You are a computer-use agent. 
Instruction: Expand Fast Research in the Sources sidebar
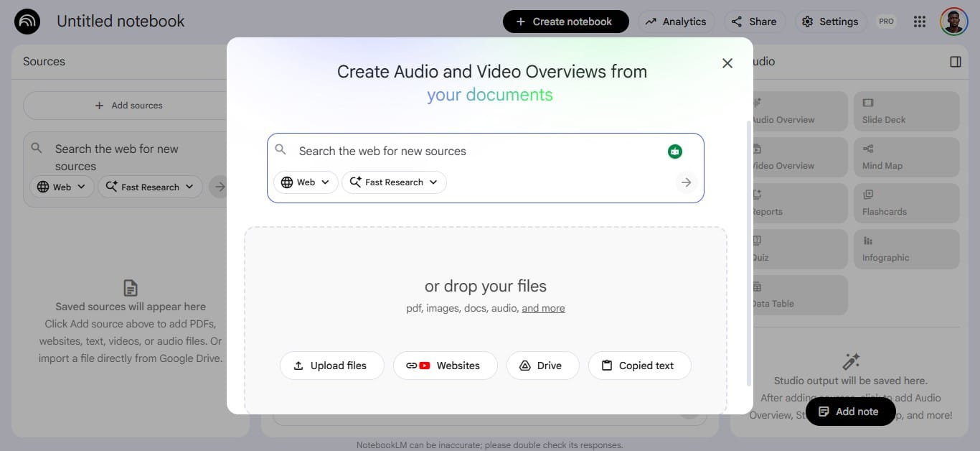click(x=150, y=187)
